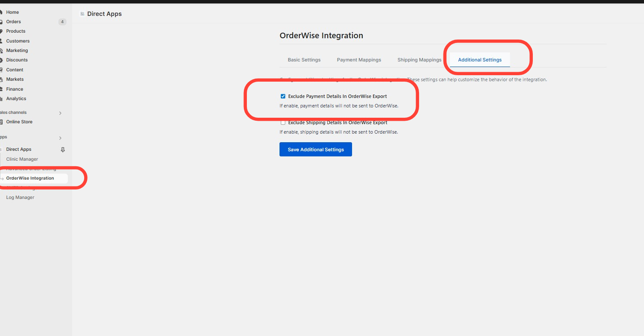Screen dimensions: 644x336
Task: Click the Online Store storefront icon
Action: [1, 122]
